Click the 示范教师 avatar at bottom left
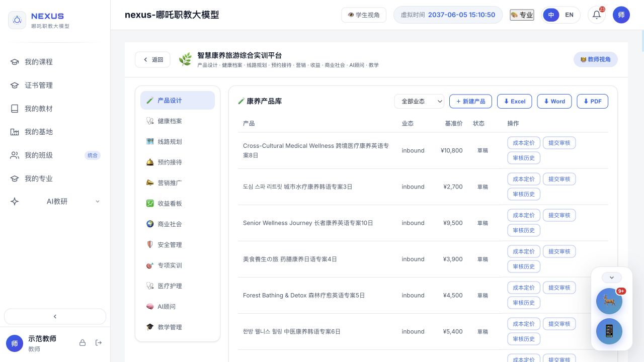This screenshot has height=362, width=644. click(x=15, y=343)
